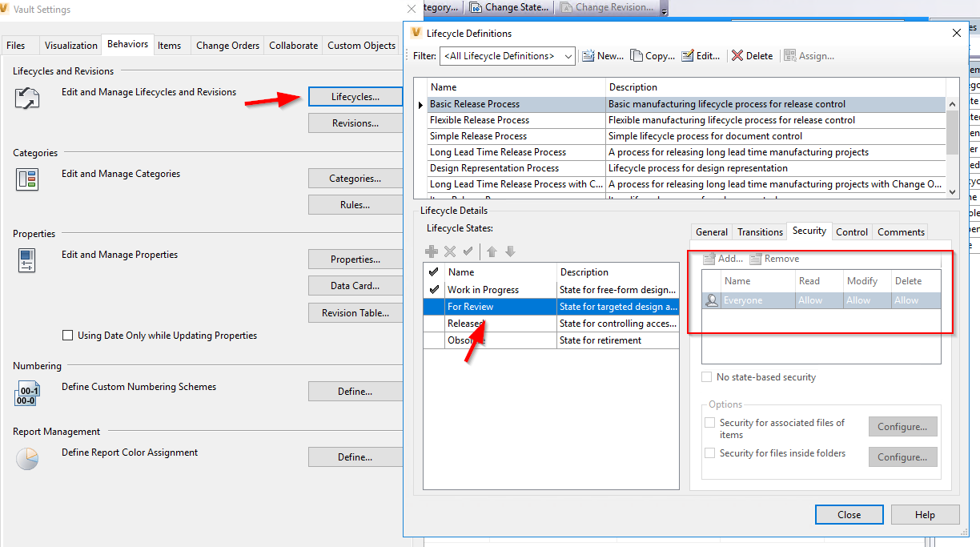Open the Change State tool
The image size is (980, 547).
point(509,7)
